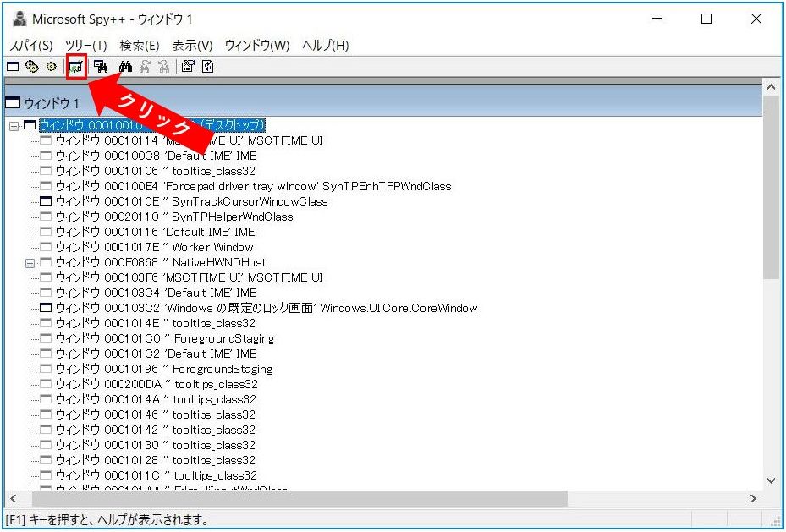Select the 0001017E Worker Window row

click(154, 247)
